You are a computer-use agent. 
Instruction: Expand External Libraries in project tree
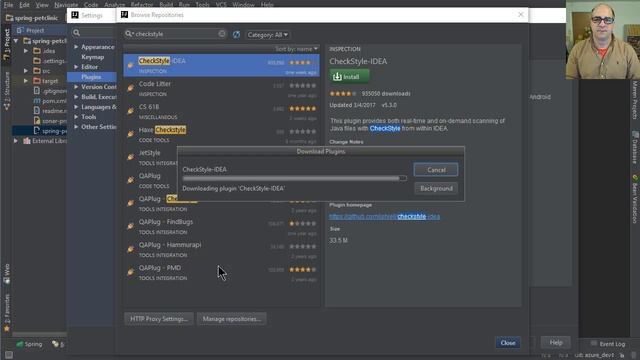16,141
